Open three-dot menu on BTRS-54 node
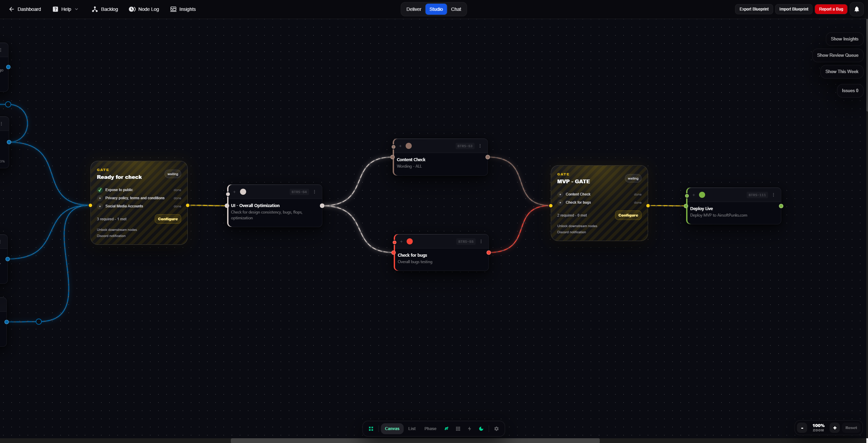This screenshot has width=868, height=443. (314, 192)
